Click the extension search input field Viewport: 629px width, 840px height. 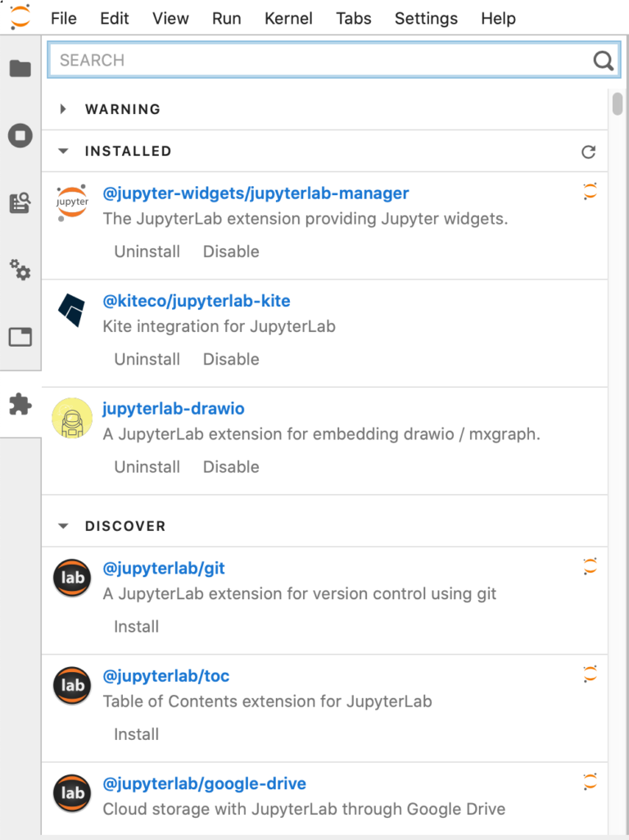(x=319, y=61)
